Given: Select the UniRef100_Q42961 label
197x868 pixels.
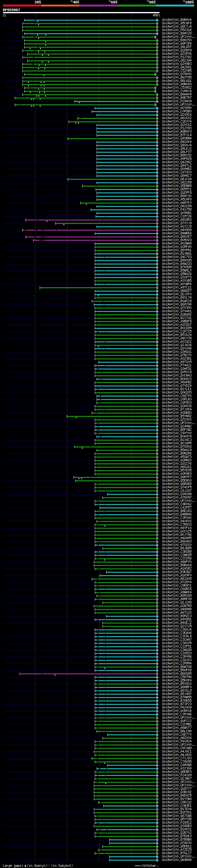Looking at the screenshot, I should click(177, 67).
